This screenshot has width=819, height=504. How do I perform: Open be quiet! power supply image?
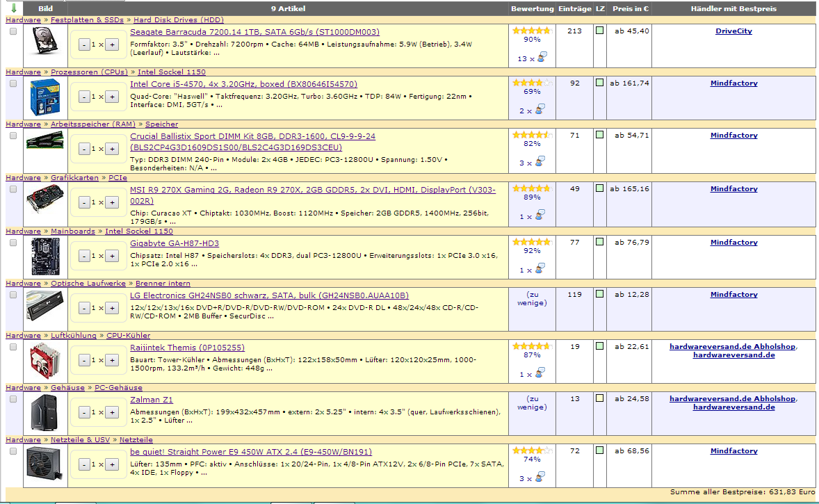click(x=45, y=463)
